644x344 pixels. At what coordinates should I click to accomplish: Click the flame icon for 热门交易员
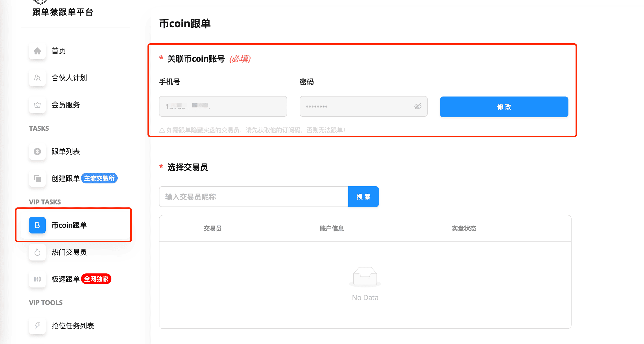pos(37,252)
